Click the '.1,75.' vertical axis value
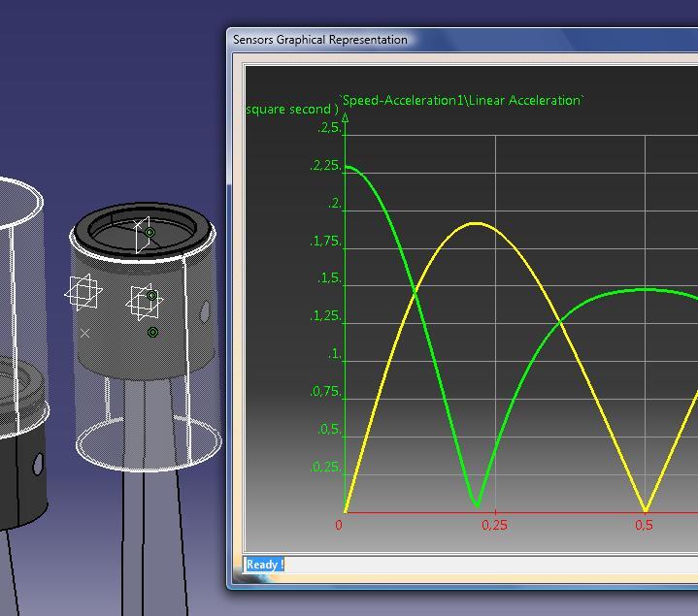This screenshot has height=616, width=698. [326, 241]
